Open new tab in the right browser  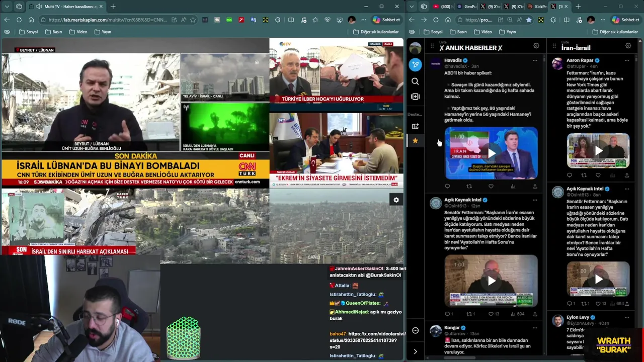tap(578, 7)
